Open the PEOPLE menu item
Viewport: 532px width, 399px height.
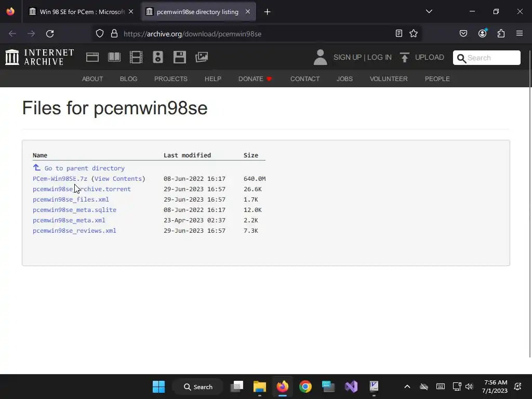(x=437, y=79)
